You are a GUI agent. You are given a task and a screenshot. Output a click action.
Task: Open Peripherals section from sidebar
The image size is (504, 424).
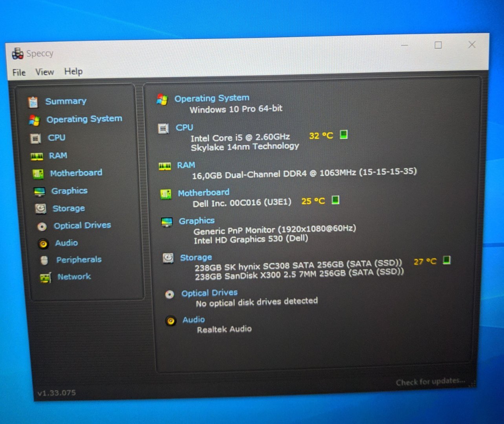pos(79,260)
